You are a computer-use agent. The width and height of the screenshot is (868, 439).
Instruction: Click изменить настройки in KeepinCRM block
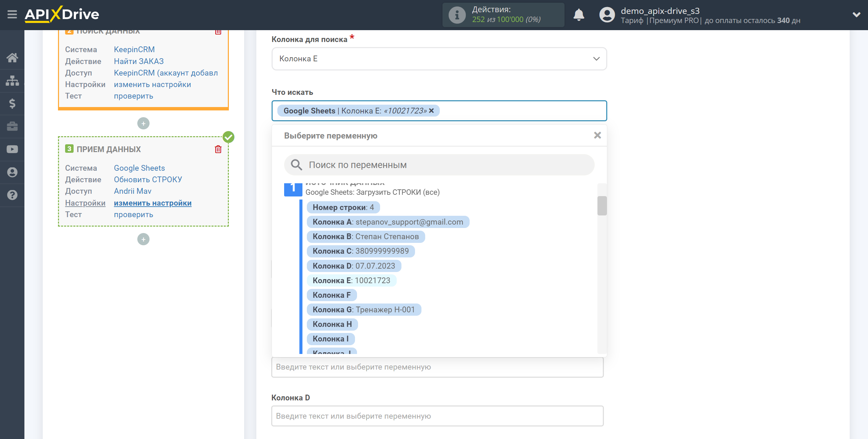coord(152,84)
